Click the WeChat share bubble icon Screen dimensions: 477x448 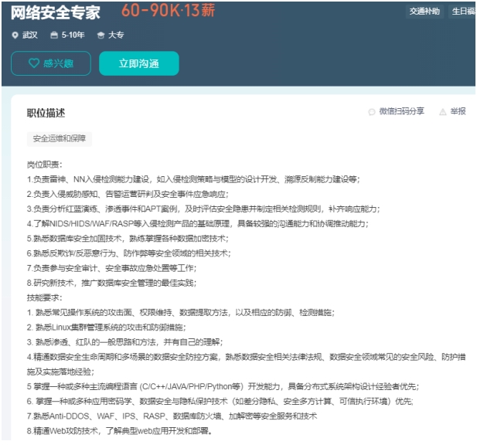(372, 112)
